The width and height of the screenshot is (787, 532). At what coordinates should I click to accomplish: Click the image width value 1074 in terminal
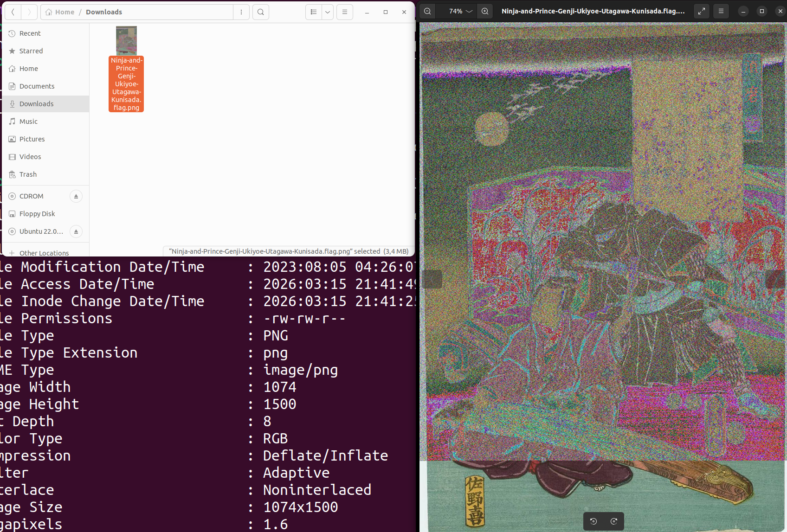(280, 387)
